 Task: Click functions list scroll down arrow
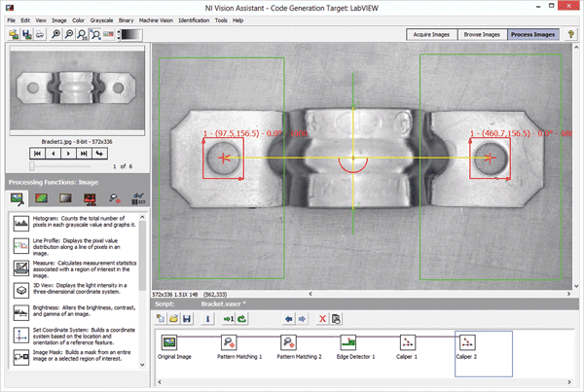[x=142, y=365]
